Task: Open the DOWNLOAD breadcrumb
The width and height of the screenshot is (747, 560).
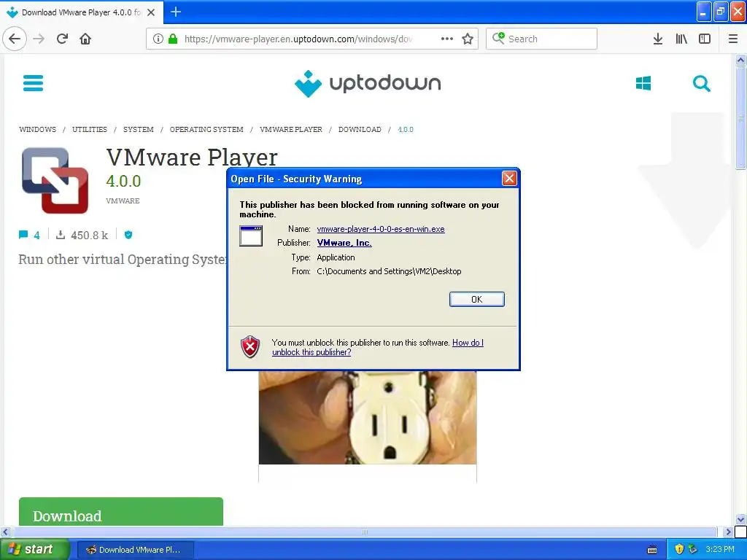Action: [360, 130]
